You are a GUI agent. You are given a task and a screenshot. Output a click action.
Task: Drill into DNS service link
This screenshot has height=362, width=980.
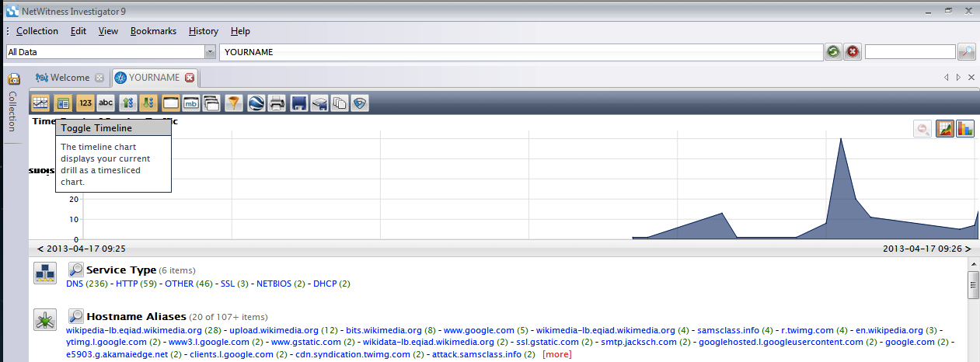click(x=75, y=284)
